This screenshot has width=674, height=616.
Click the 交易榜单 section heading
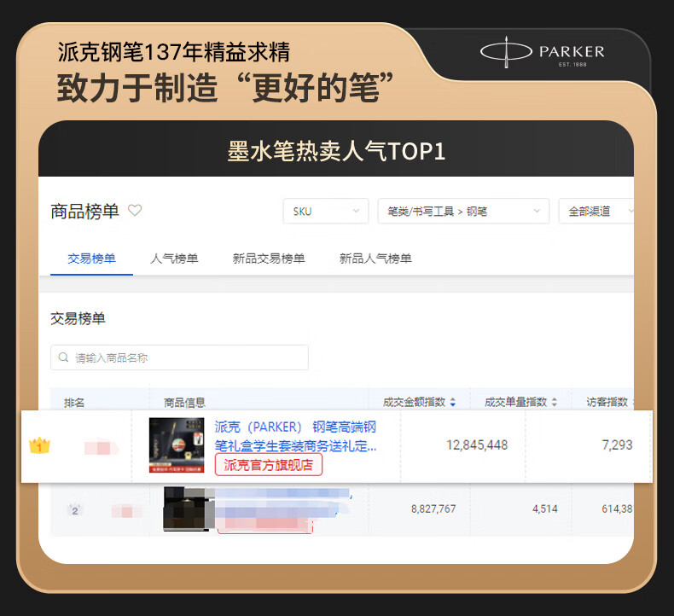pos(78,318)
